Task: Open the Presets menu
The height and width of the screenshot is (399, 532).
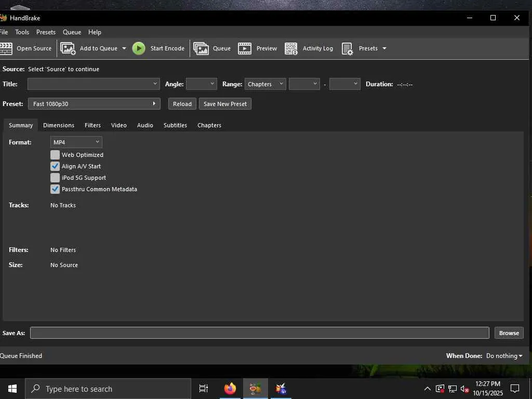Action: coord(46,32)
